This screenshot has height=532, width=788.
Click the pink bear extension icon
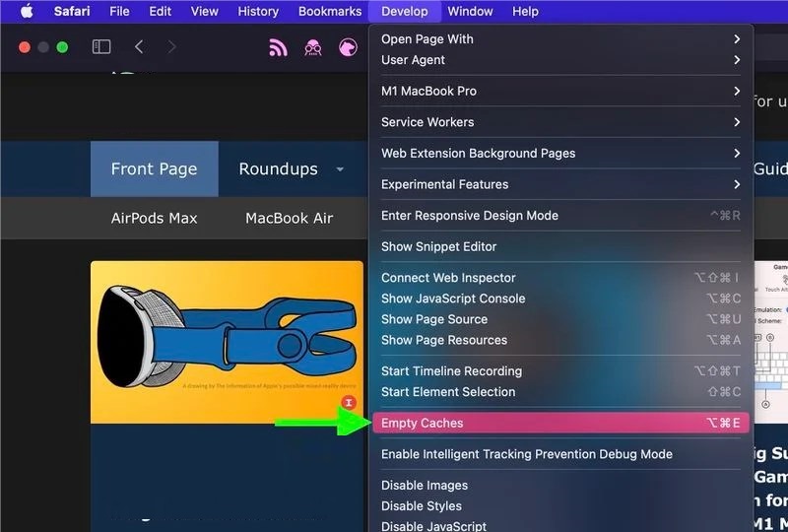348,47
